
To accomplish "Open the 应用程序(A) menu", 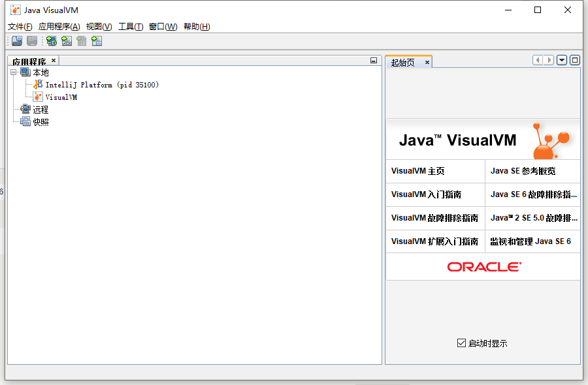I will (x=59, y=27).
